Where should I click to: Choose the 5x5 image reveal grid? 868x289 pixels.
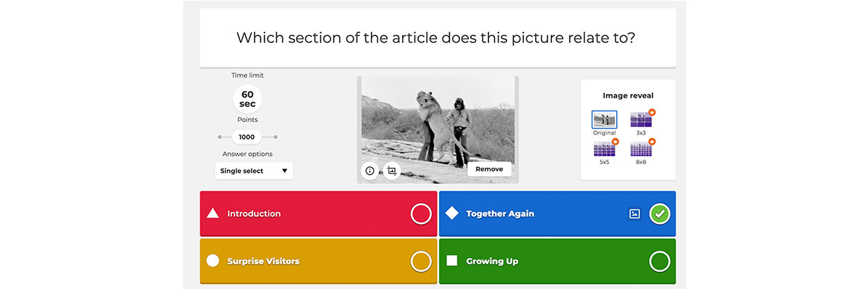(605, 150)
